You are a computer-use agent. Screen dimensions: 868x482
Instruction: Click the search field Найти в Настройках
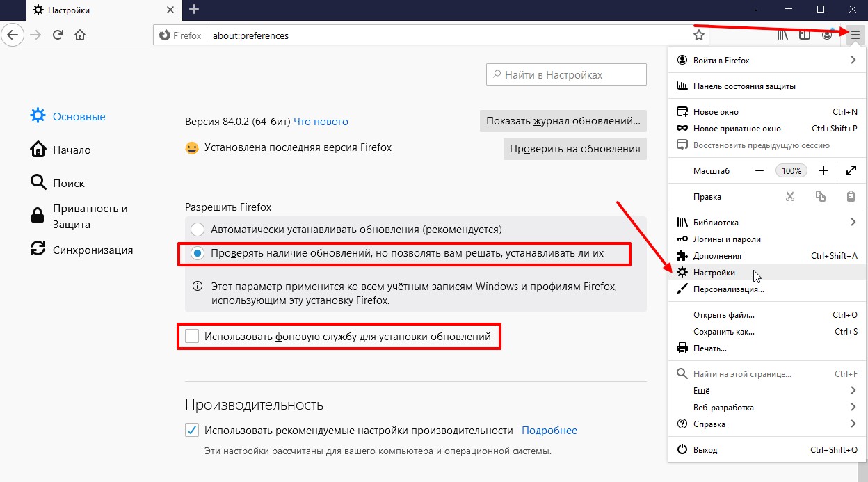tap(567, 74)
